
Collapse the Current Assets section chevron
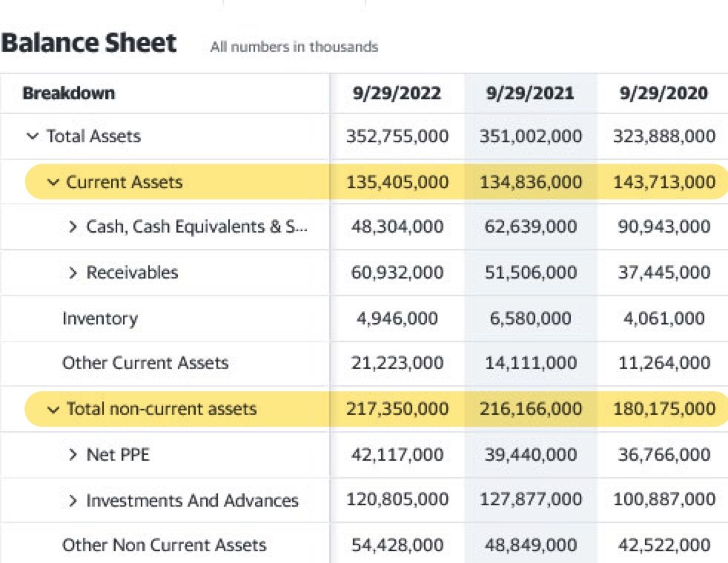[x=52, y=182]
